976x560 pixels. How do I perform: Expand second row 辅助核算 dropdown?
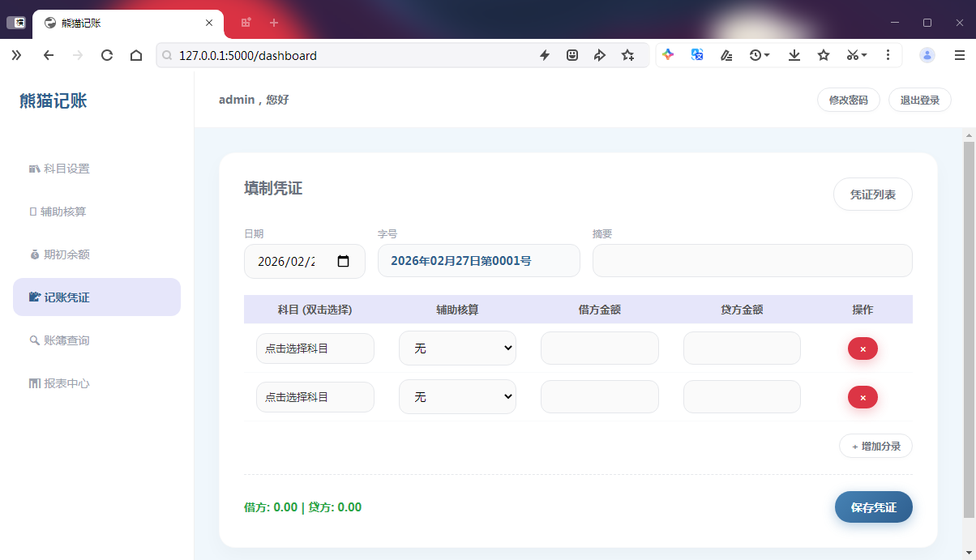click(x=457, y=397)
